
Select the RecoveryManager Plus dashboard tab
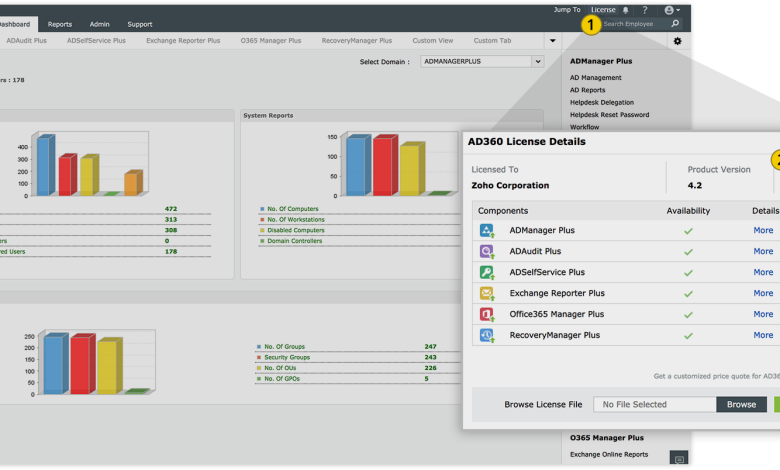coord(357,41)
